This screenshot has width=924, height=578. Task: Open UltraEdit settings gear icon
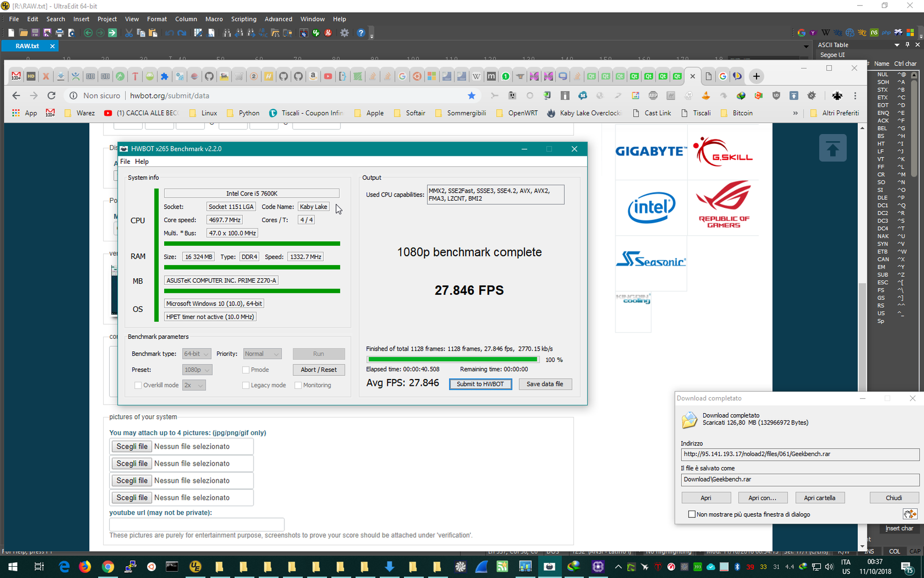click(x=344, y=33)
